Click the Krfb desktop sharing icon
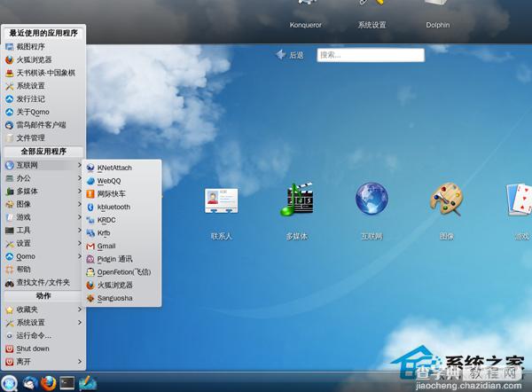This screenshot has width=532, height=392. click(x=90, y=233)
